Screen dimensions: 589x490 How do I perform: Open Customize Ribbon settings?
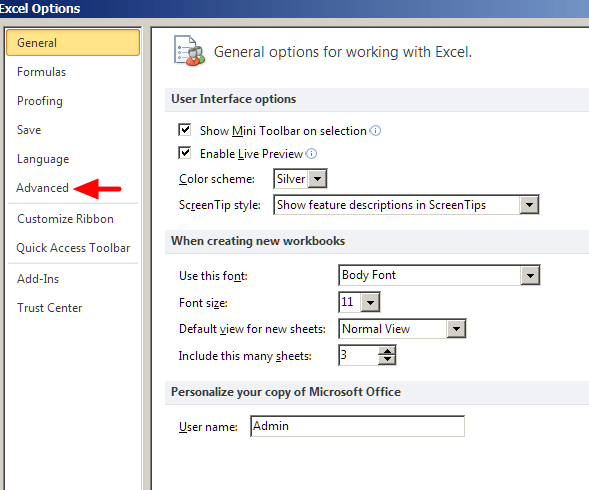(x=65, y=219)
